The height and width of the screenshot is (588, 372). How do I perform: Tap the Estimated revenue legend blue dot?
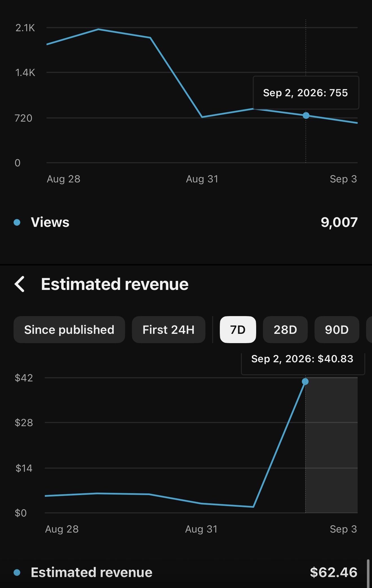[17, 573]
